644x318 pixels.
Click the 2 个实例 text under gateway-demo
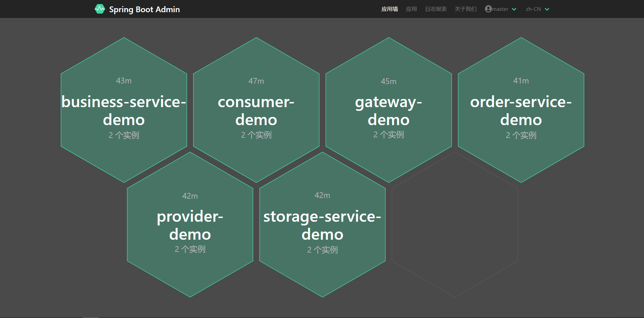[389, 135]
